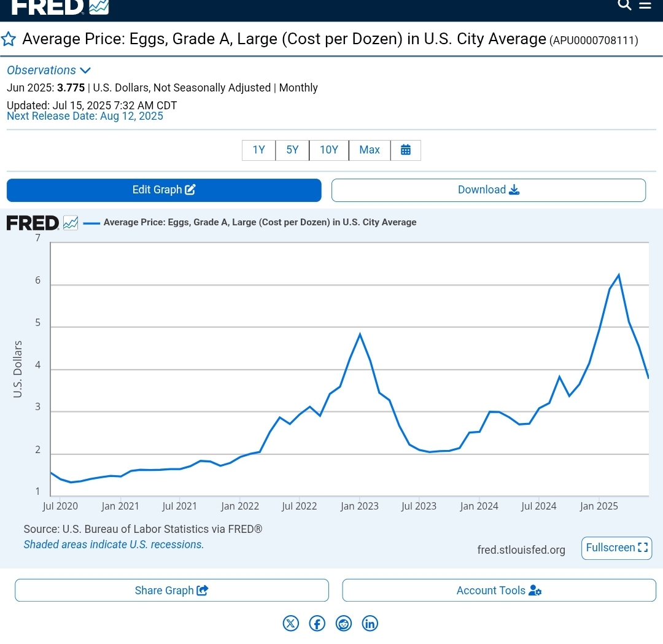The image size is (663, 644).
Task: Click the Jul 2022 axis label
Action: [x=300, y=506]
